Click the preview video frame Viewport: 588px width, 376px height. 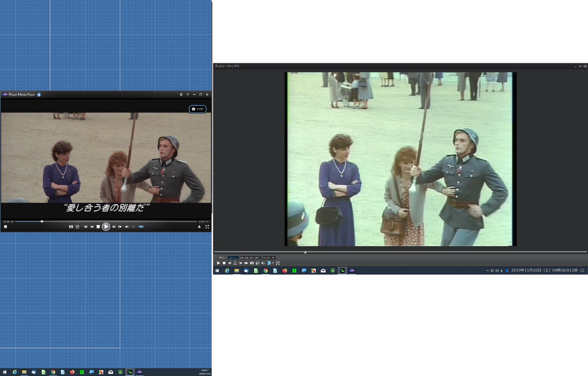[x=400, y=159]
